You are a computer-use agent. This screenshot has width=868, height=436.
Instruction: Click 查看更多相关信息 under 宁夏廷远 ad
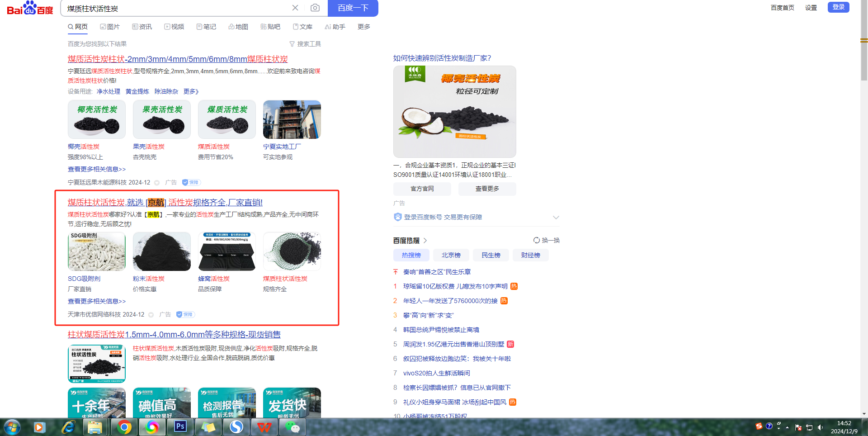pyautogui.click(x=97, y=169)
